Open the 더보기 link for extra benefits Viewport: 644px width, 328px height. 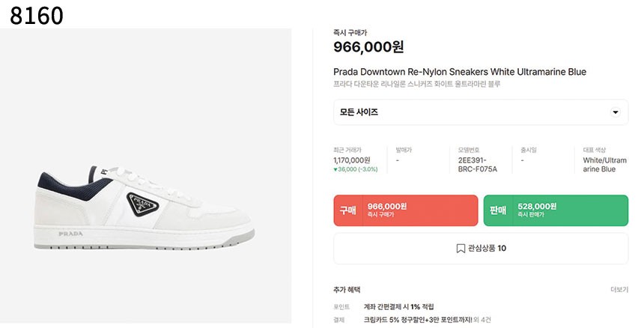click(619, 290)
